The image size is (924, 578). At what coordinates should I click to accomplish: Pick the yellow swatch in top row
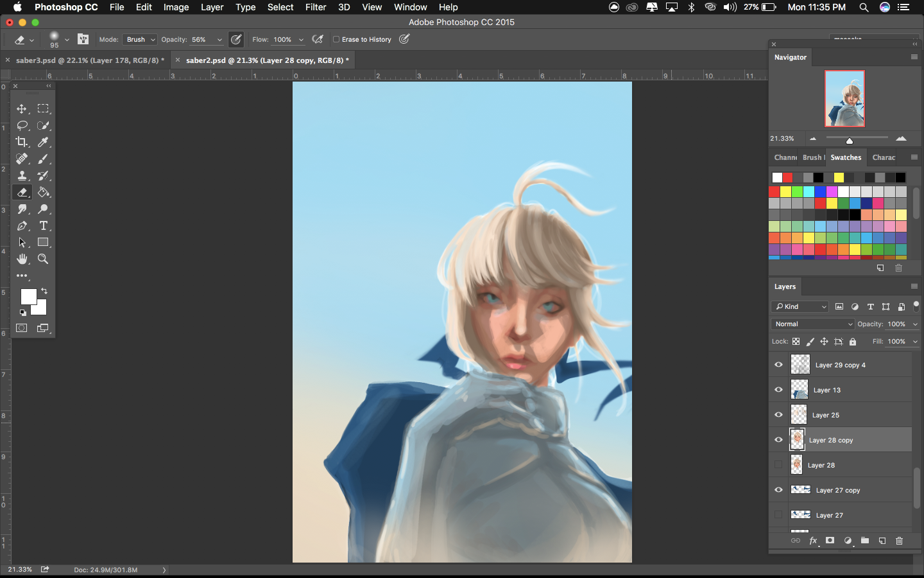coord(839,177)
